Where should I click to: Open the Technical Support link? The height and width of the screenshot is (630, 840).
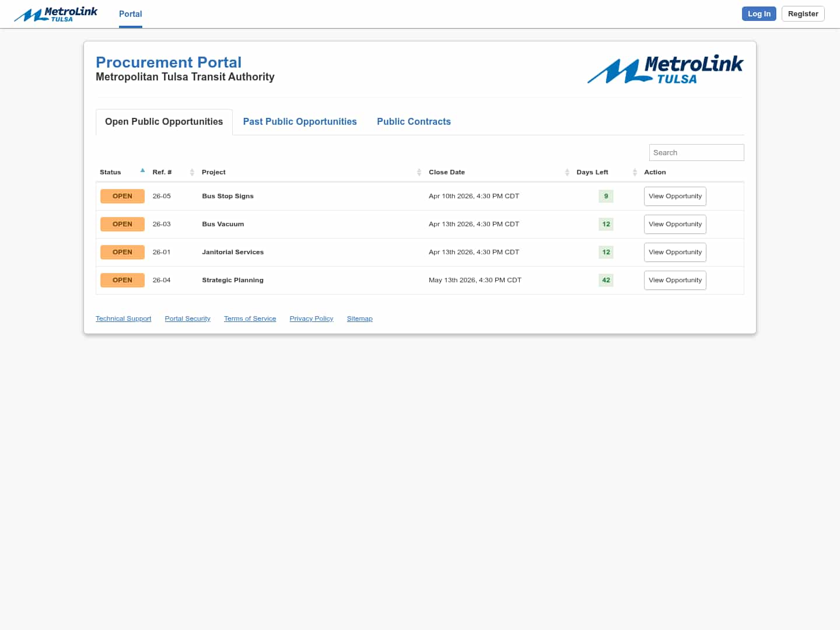123,318
